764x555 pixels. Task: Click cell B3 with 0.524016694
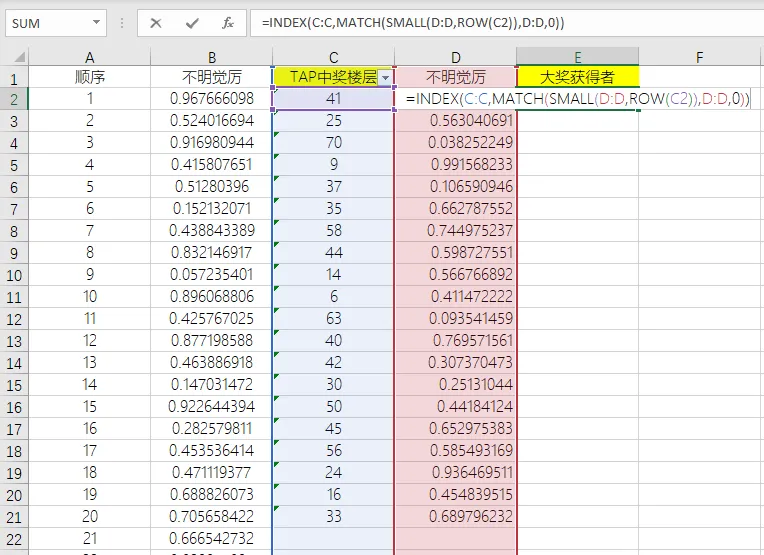pos(211,121)
